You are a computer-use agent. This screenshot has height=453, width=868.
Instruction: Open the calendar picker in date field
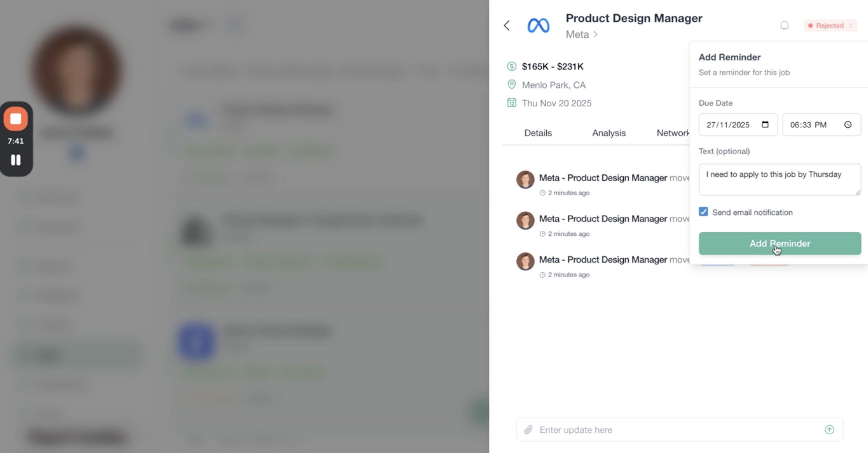pos(765,125)
